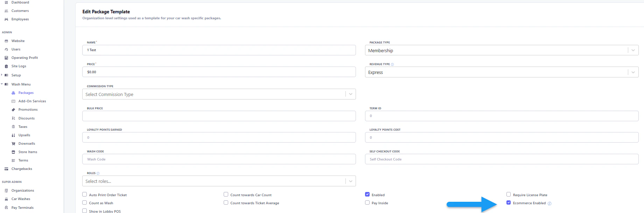Viewport: 644px width, 213px height.
Task: Uncheck the Ecommerce Enabled checkbox
Action: click(509, 202)
